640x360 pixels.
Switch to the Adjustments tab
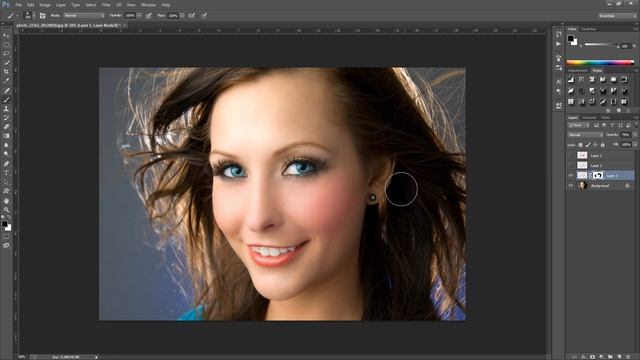[578, 71]
